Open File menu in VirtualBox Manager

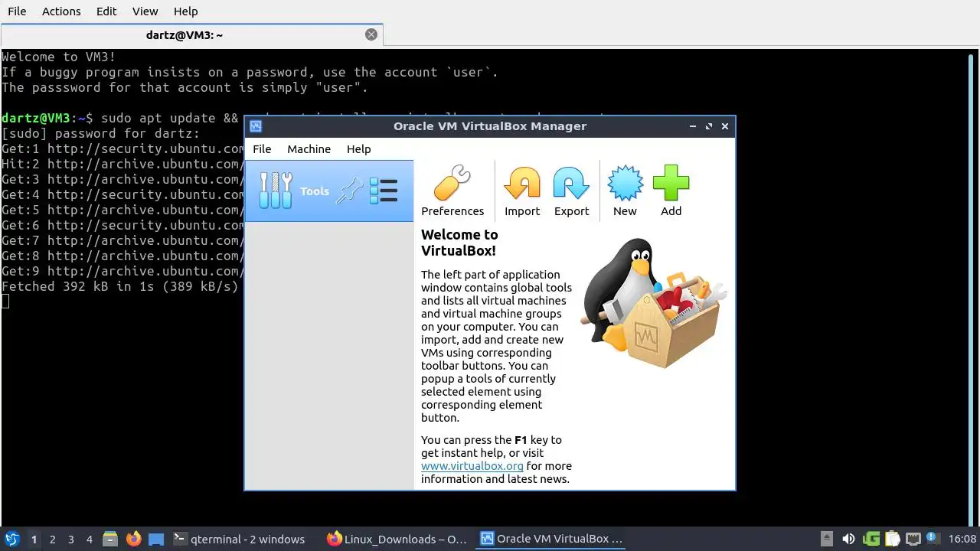click(262, 149)
